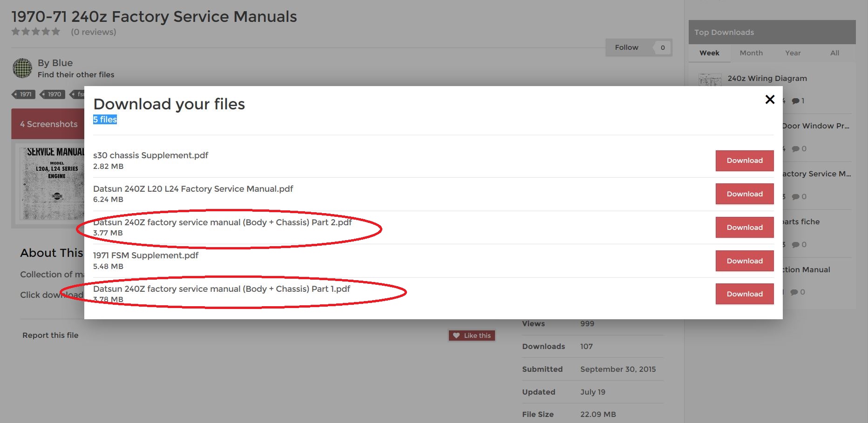
Task: Click the 6.24 MB file size
Action: coord(108,200)
